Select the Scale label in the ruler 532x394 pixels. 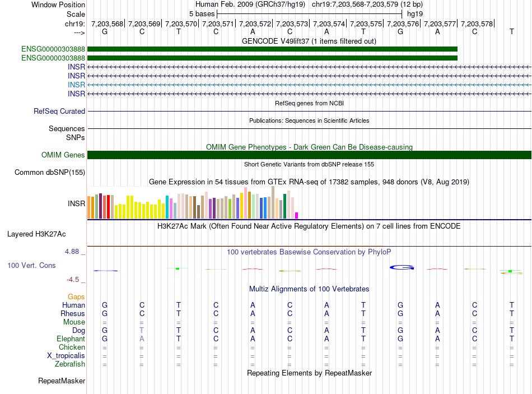pos(76,14)
